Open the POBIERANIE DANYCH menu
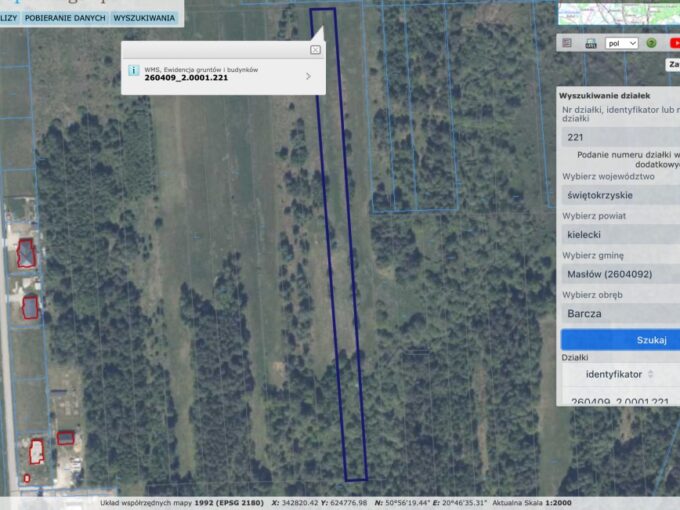 click(65, 18)
